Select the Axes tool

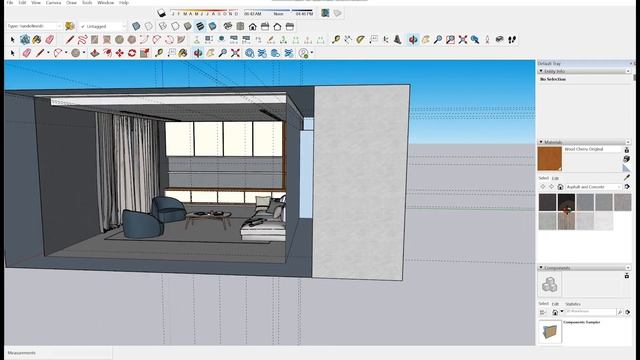click(386, 40)
